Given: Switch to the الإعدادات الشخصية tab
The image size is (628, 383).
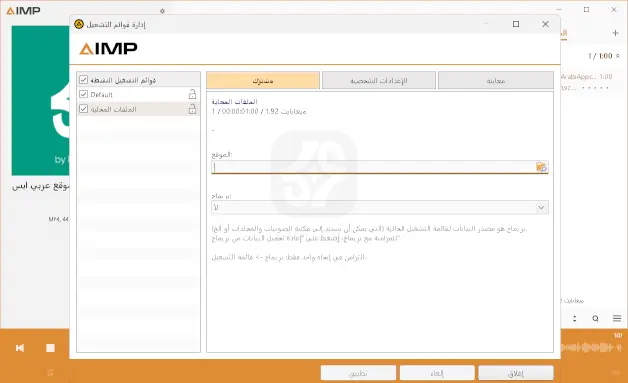Looking at the screenshot, I should 378,81.
